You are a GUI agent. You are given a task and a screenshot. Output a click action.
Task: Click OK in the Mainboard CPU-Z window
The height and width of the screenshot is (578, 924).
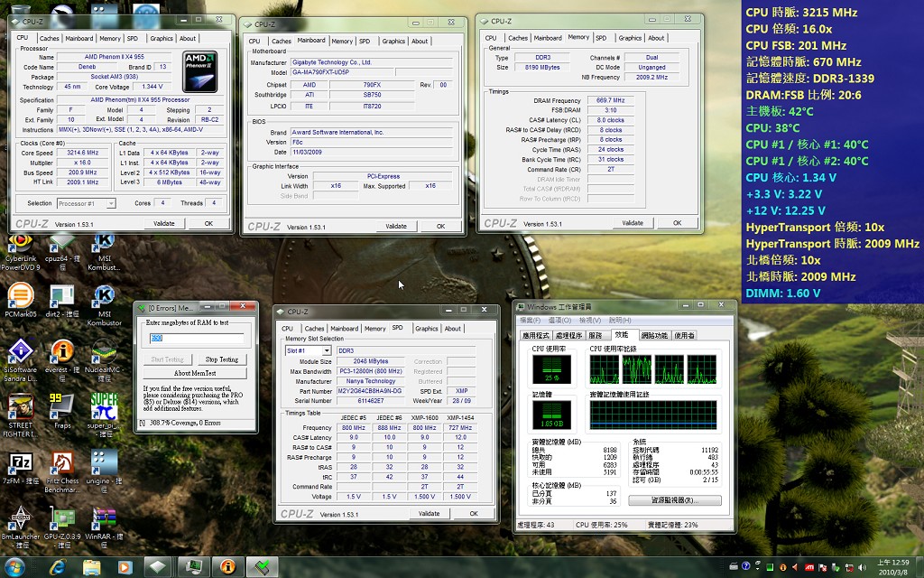pos(440,227)
